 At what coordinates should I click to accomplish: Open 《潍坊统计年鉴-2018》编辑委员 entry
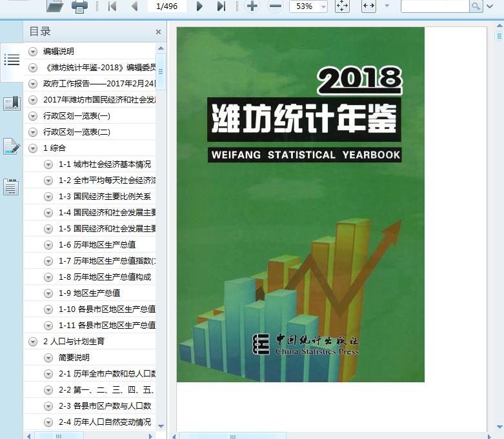point(99,68)
